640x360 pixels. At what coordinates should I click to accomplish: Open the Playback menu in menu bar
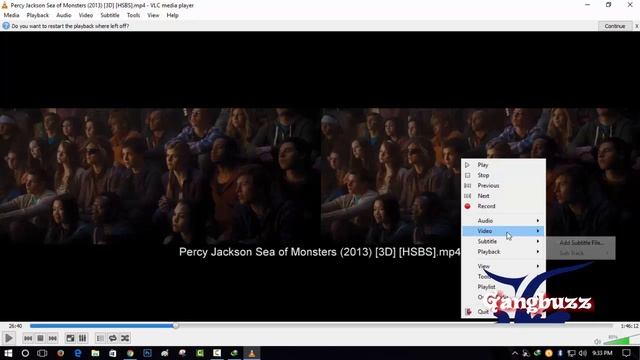38,15
